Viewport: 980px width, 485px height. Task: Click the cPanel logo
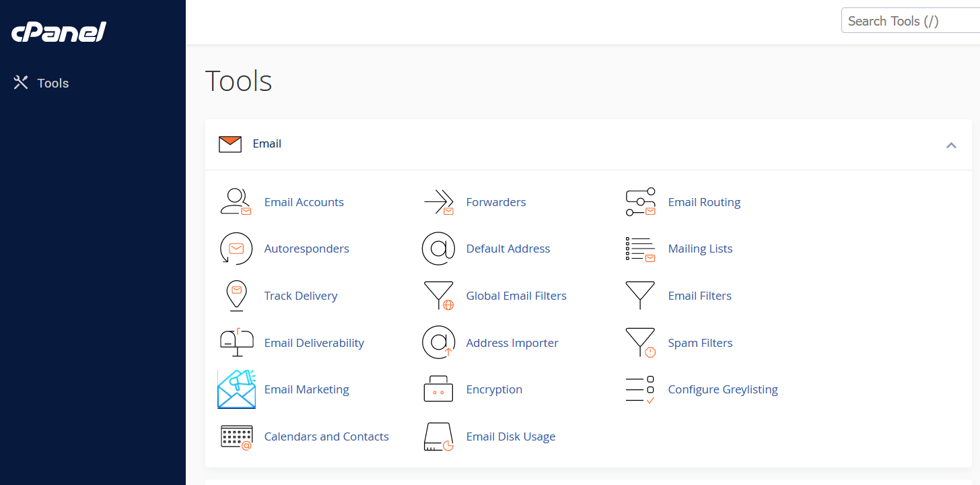59,32
